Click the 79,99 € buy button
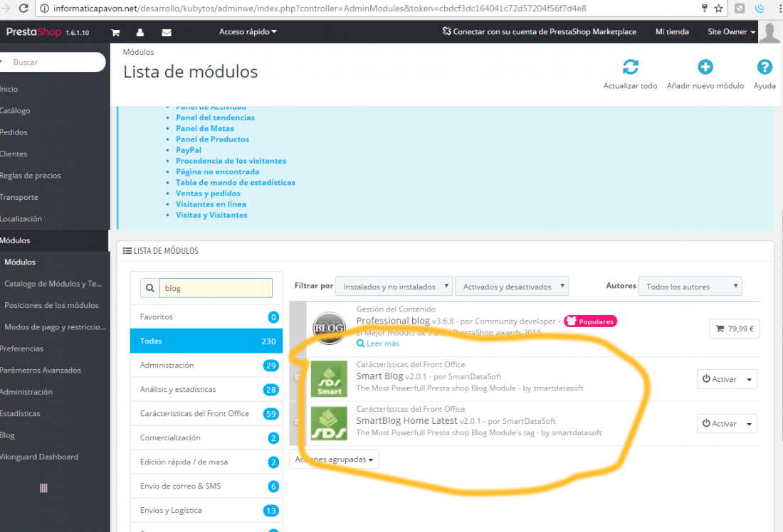Image resolution: width=783 pixels, height=532 pixels. (x=734, y=329)
